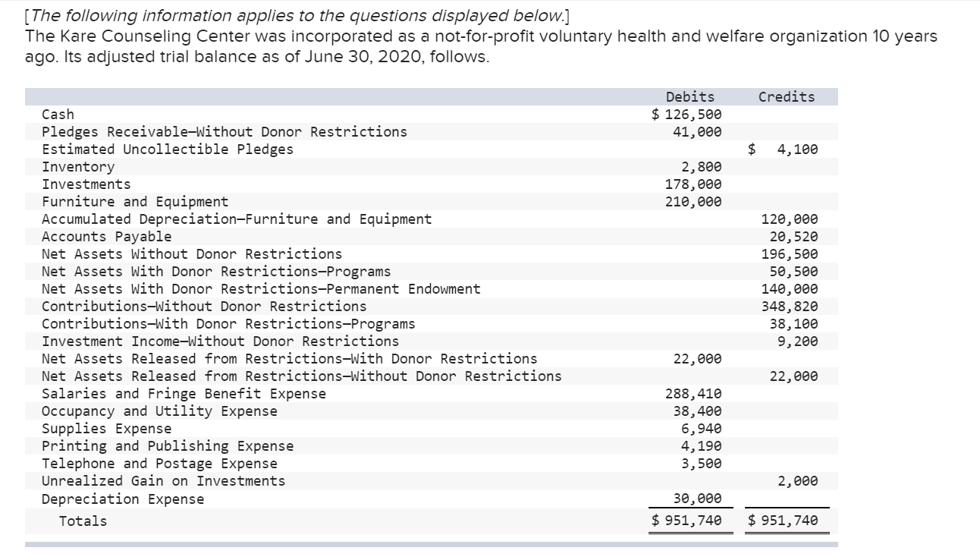
Task: Click the 178,000 investments debit
Action: click(693, 184)
